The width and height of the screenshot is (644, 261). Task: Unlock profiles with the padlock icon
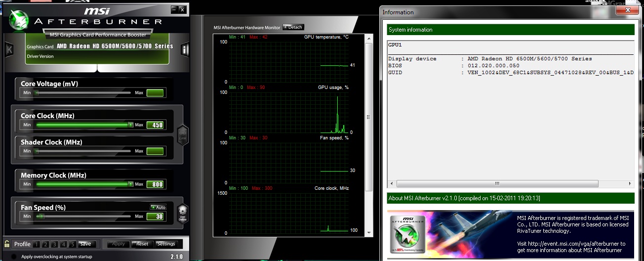coord(7,244)
